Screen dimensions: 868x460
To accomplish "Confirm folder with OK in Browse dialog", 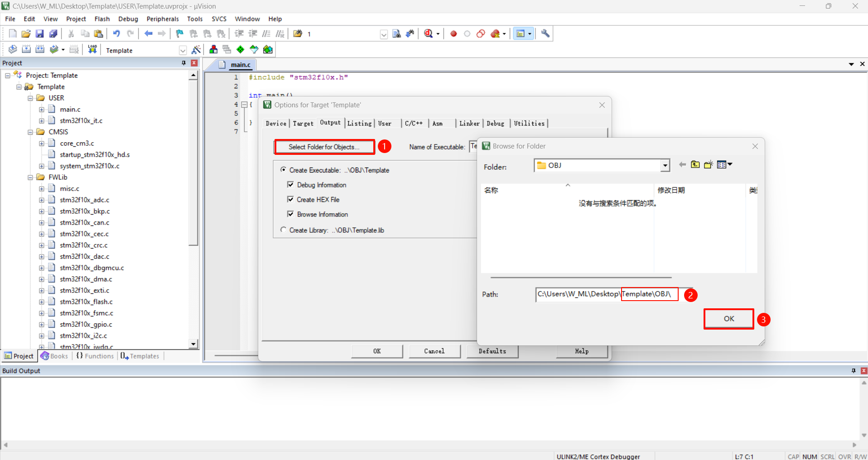I will point(728,319).
